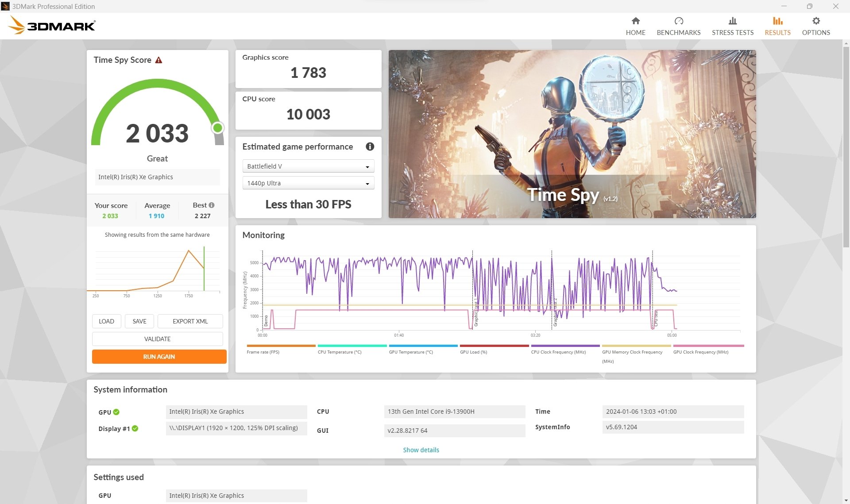Click the info icon beside Best score
Screen dimensions: 850x504
pyautogui.click(x=212, y=205)
